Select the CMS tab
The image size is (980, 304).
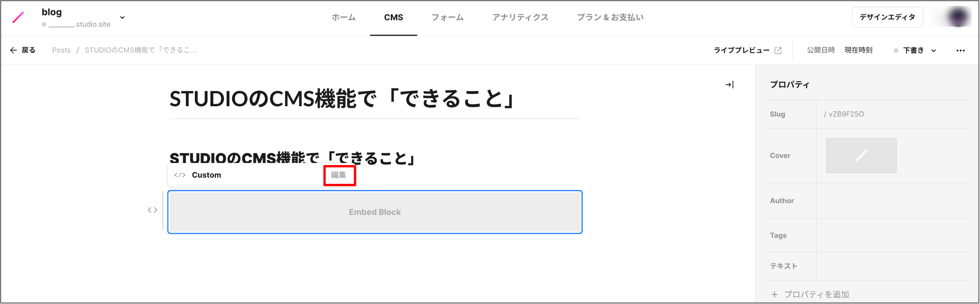[393, 18]
